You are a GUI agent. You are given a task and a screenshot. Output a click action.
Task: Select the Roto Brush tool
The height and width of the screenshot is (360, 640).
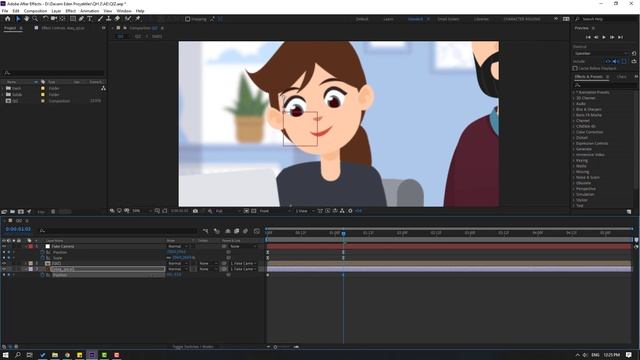pyautogui.click(x=128, y=19)
